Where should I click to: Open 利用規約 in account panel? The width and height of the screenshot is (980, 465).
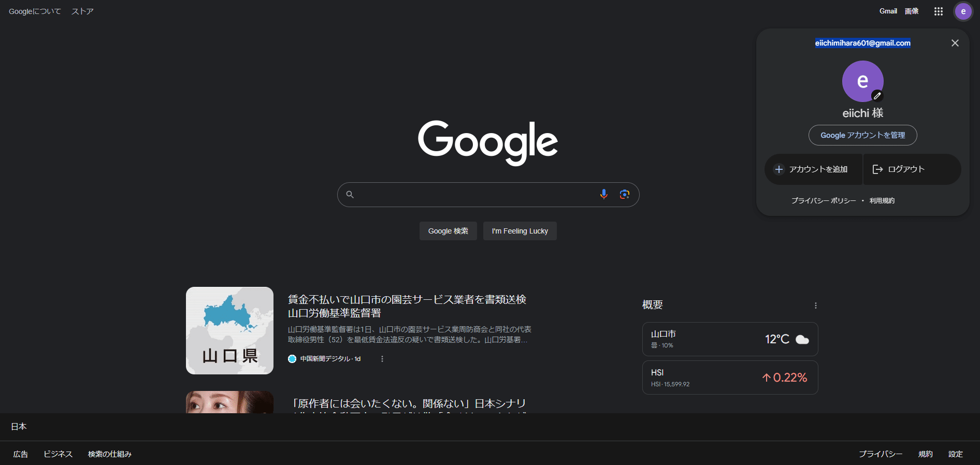pyautogui.click(x=882, y=201)
